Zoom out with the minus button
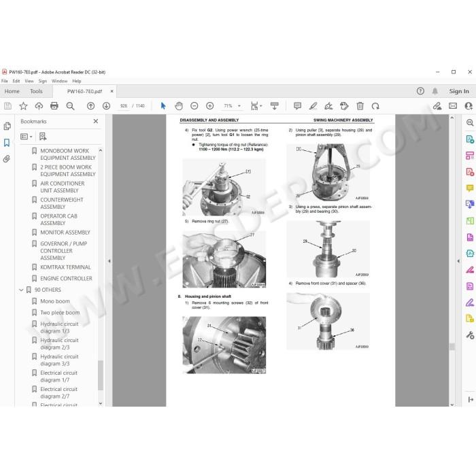 tap(194, 106)
